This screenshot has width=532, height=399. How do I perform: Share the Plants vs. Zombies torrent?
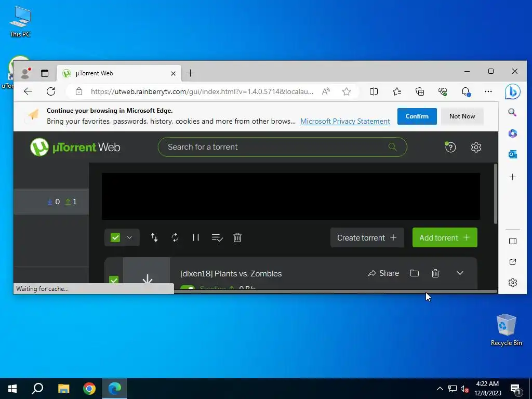pos(383,273)
